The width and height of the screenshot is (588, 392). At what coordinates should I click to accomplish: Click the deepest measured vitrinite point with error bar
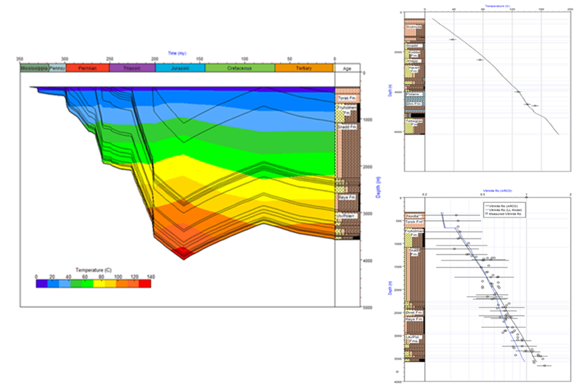click(x=544, y=366)
